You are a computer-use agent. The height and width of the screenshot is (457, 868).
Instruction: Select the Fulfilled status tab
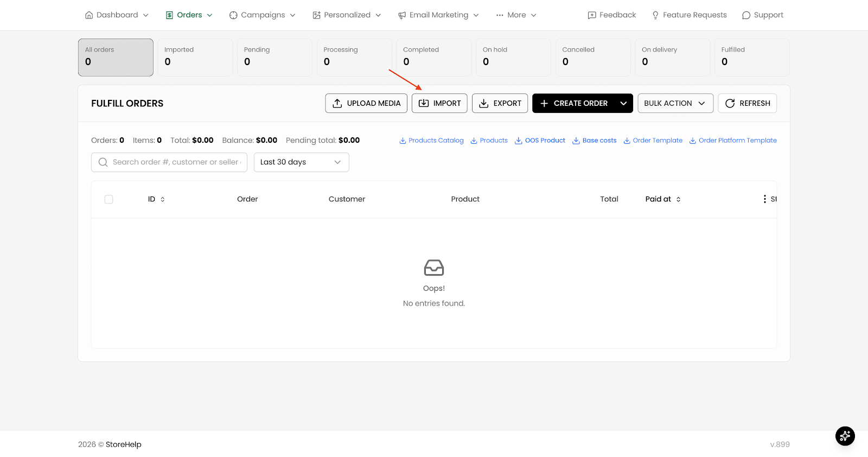(752, 58)
